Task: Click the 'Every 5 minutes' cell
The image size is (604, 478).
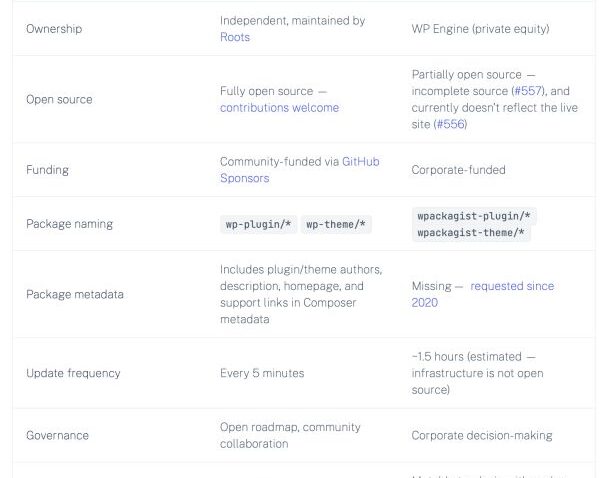Action: coord(262,373)
